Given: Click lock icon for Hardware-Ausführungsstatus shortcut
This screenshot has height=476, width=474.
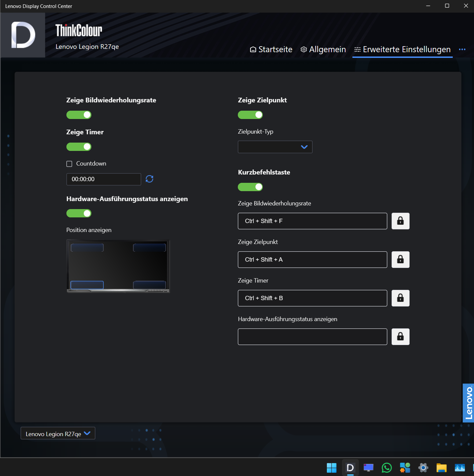Looking at the screenshot, I should tap(401, 337).
